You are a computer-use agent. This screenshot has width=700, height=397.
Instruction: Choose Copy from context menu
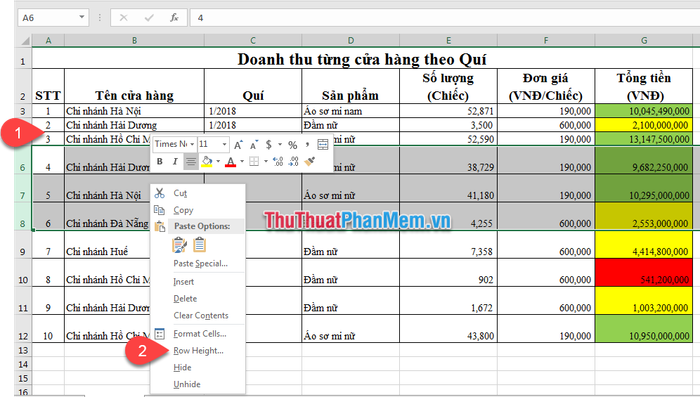pos(198,210)
